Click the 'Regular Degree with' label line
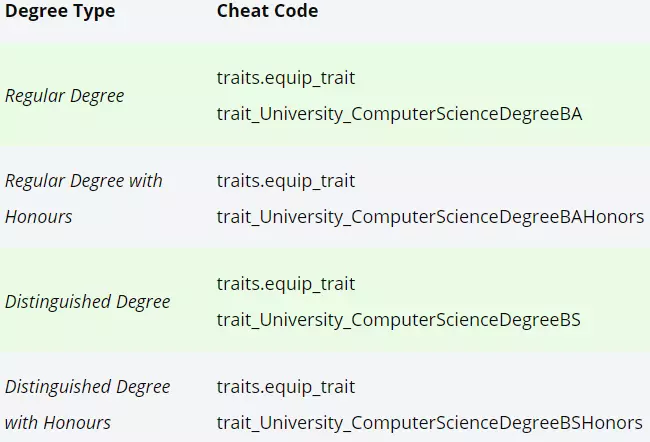 point(84,181)
